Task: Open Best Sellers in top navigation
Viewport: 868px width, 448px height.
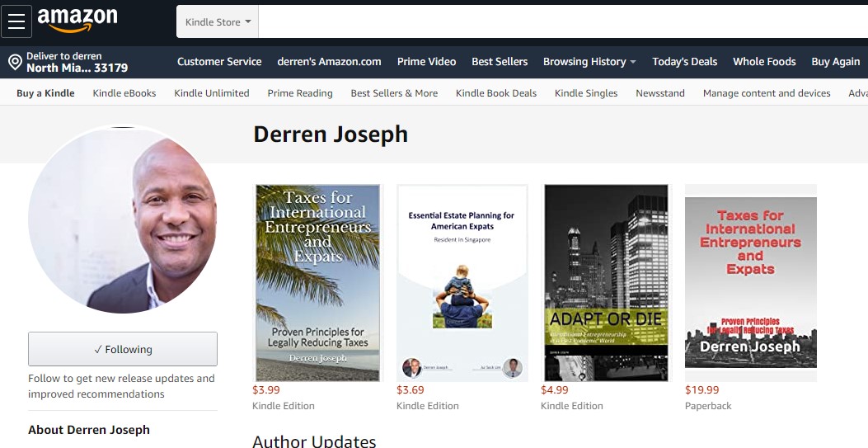Action: point(500,62)
